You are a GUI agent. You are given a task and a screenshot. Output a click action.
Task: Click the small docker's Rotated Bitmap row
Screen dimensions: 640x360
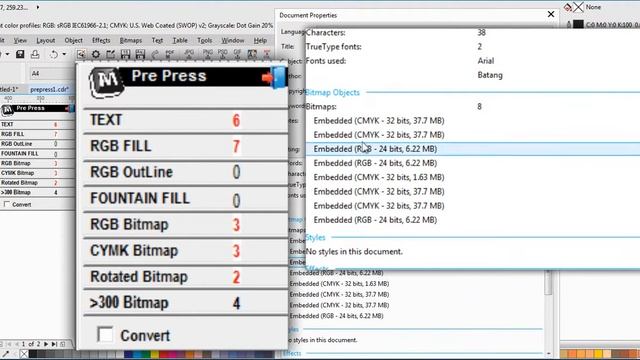click(x=37, y=182)
